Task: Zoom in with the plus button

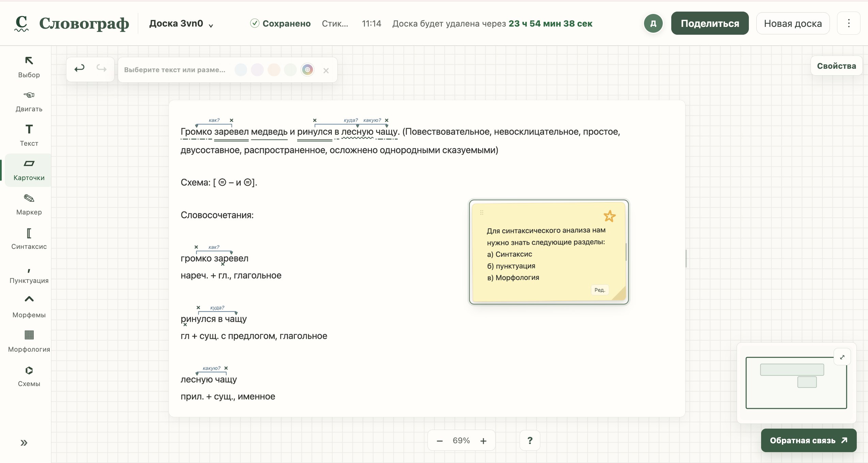Action: click(483, 441)
